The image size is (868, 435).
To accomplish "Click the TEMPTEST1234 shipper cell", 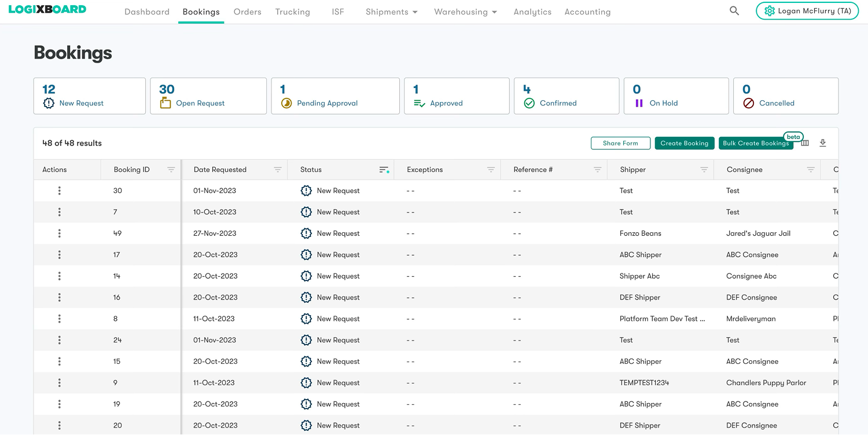I will 644,383.
